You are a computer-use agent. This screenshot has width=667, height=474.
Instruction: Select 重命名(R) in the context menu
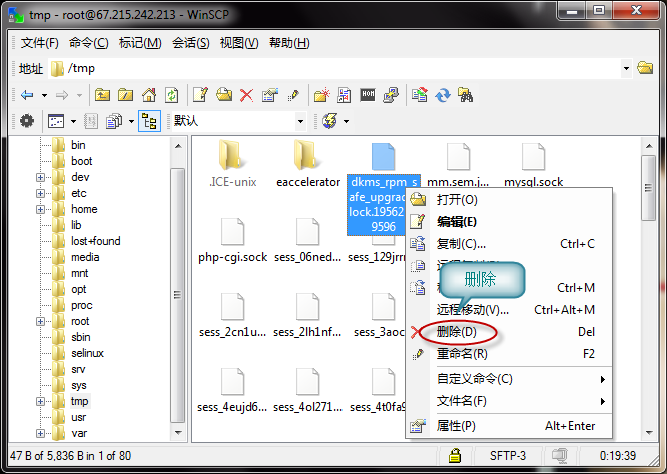462,353
